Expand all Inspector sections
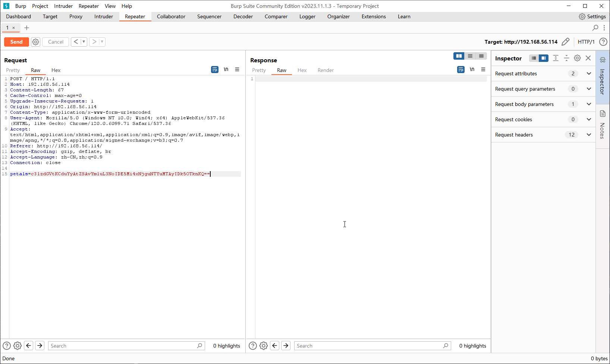The width and height of the screenshot is (610, 364). point(556,58)
